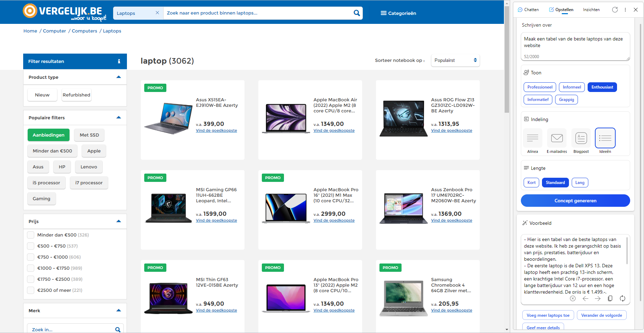644x333 pixels.
Task: Tick the €500 - €750 price checkbox
Action: [x=31, y=246]
